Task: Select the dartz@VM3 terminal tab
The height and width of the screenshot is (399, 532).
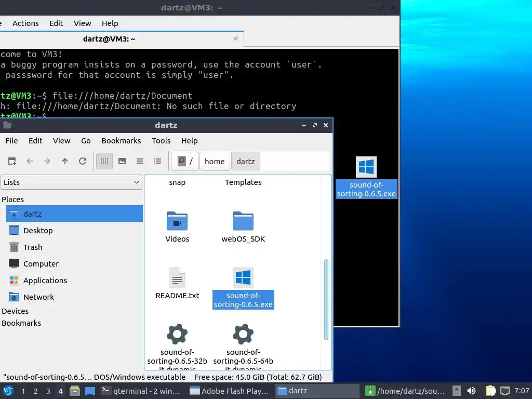Action: pyautogui.click(x=109, y=39)
